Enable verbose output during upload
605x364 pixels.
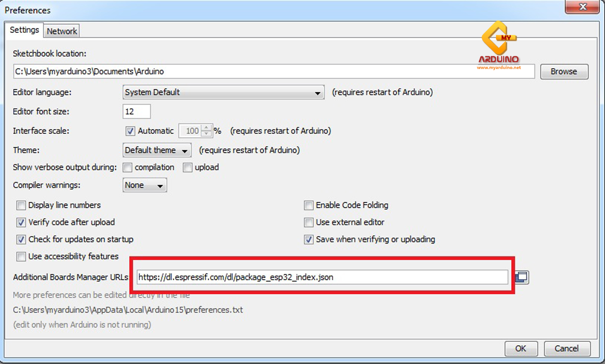point(187,168)
